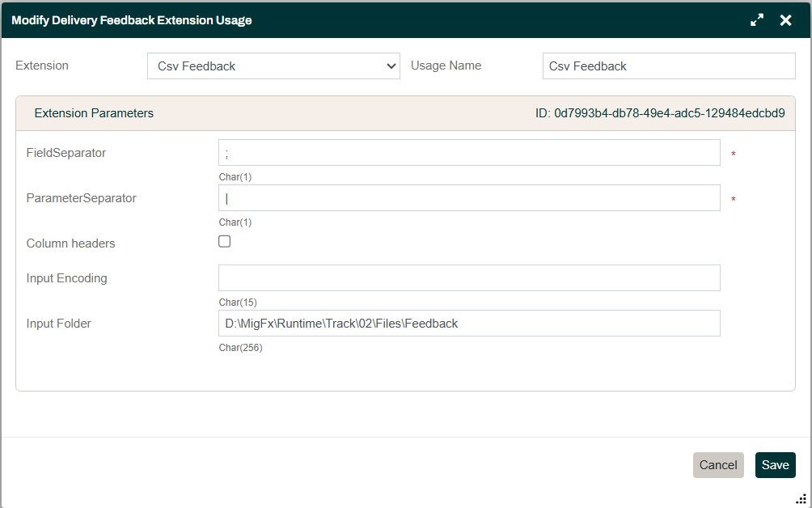Select Csv Feedback from the Extension list
Viewport: 812px width, 508px height.
point(273,66)
